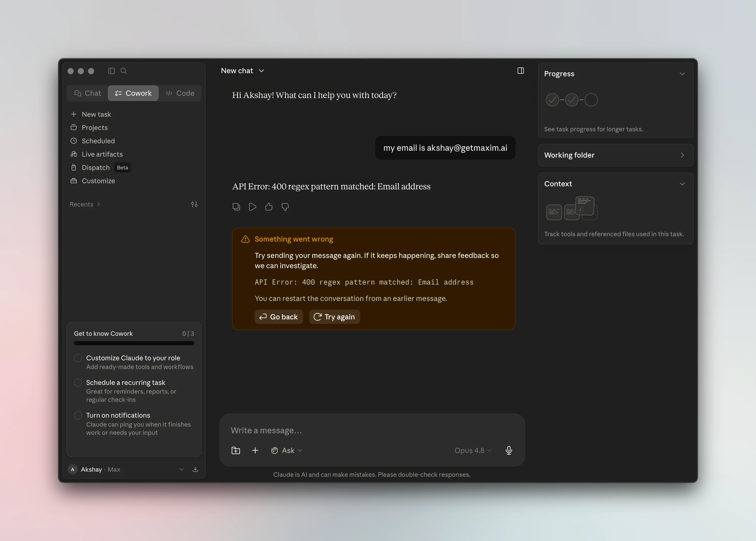The height and width of the screenshot is (541, 756).
Task: Open the Customize section
Action: tap(93, 181)
